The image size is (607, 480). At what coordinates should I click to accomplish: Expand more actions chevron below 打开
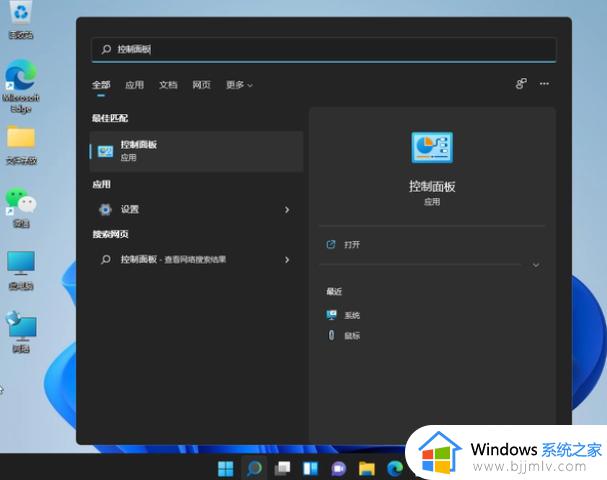536,265
